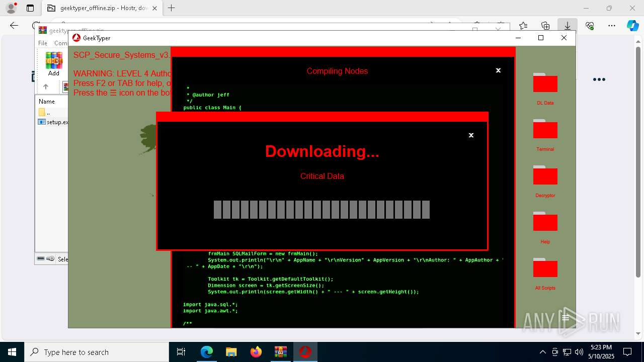The width and height of the screenshot is (644, 362).
Task: Open Firefox from the taskbar
Action: (256, 352)
